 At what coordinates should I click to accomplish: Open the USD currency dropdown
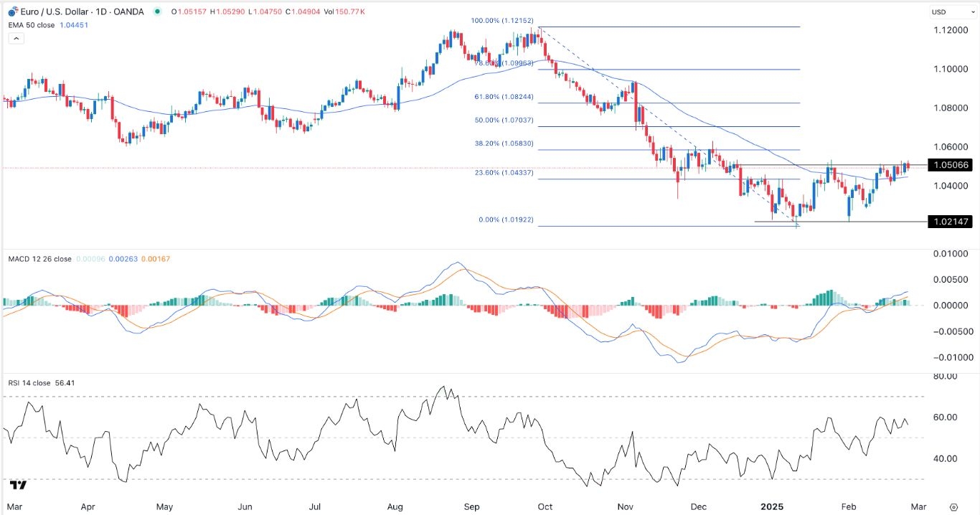coord(947,11)
